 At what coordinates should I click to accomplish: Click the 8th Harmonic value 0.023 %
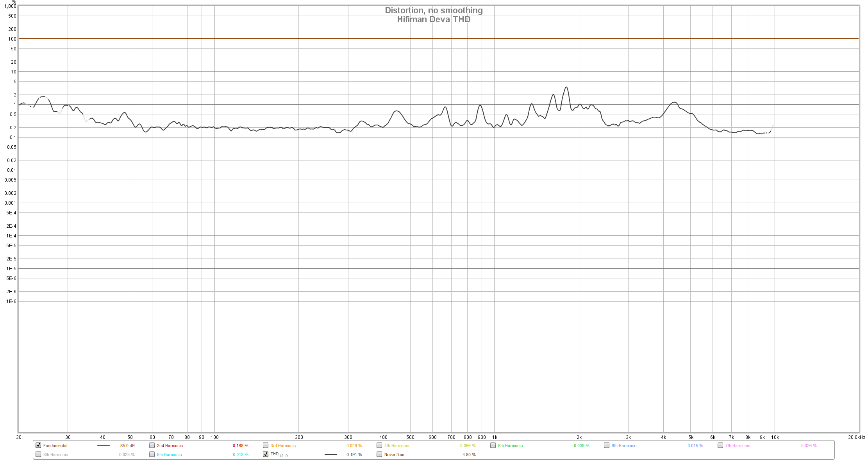[x=127, y=455]
